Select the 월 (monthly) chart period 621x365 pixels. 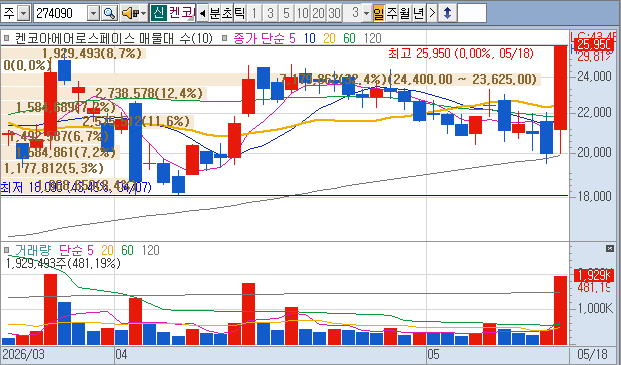404,13
